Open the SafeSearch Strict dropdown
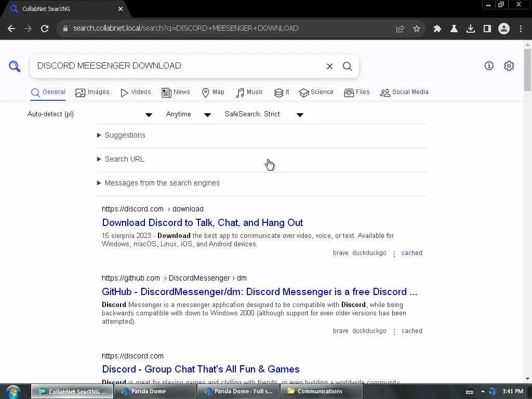Screen dimensions: 532x399 [x=264, y=114]
